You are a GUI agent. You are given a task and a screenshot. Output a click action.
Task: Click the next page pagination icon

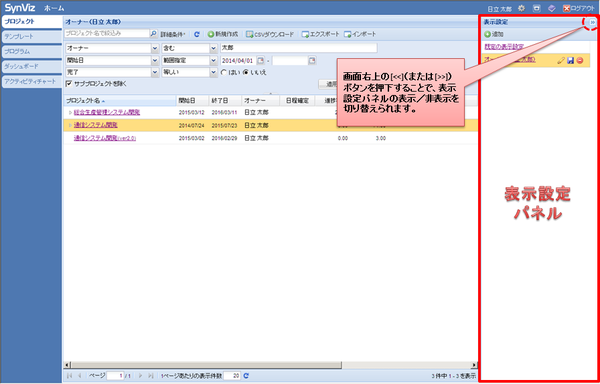tap(140, 376)
